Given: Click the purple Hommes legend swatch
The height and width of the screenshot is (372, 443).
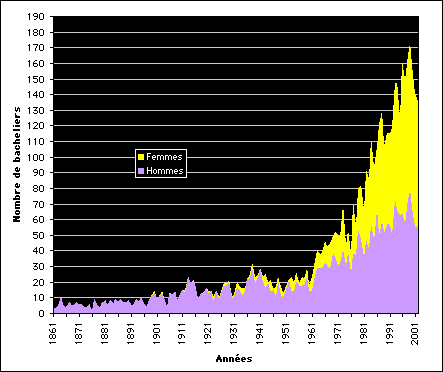Looking at the screenshot, I should [141, 171].
